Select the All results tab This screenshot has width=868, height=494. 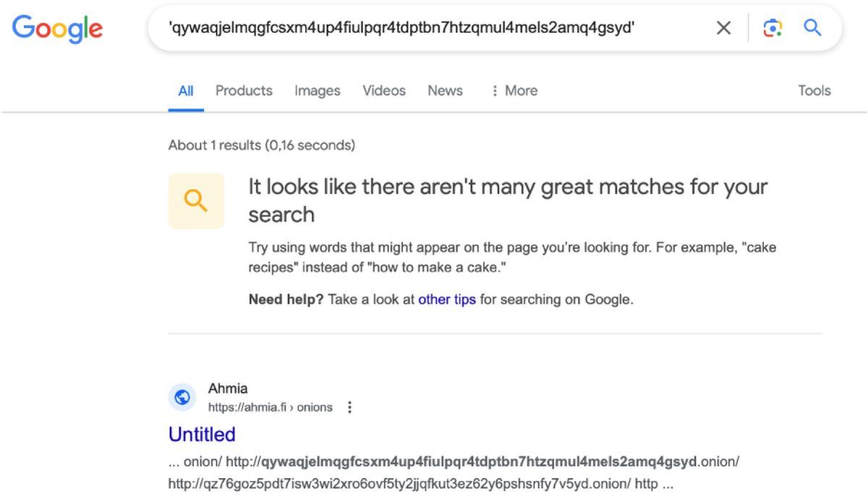(x=186, y=90)
